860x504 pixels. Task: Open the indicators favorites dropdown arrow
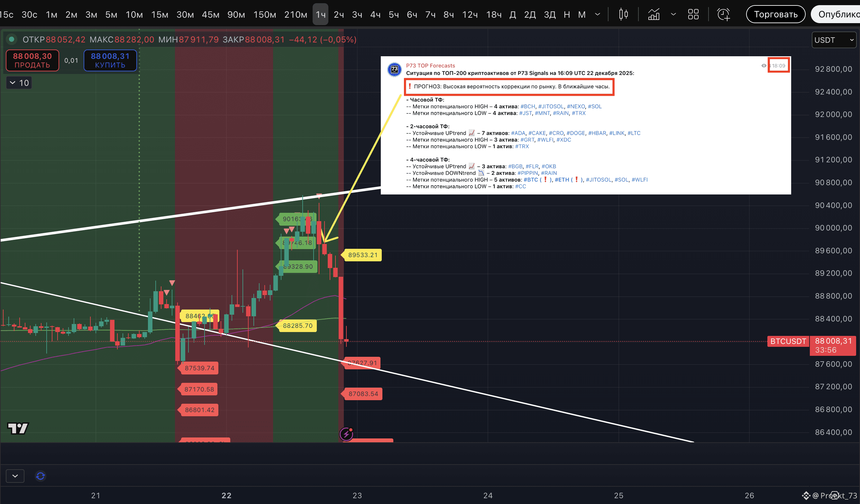tap(673, 14)
